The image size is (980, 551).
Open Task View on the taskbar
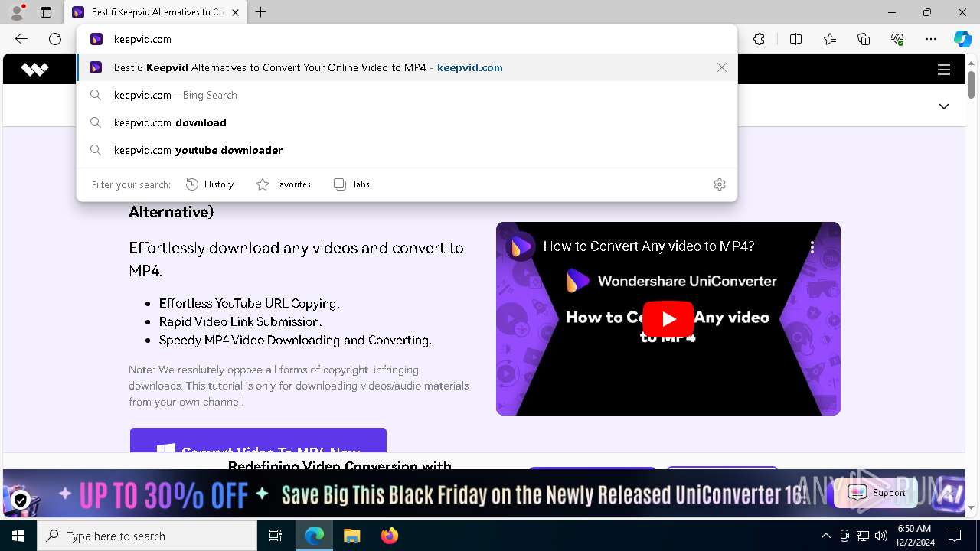tap(276, 536)
